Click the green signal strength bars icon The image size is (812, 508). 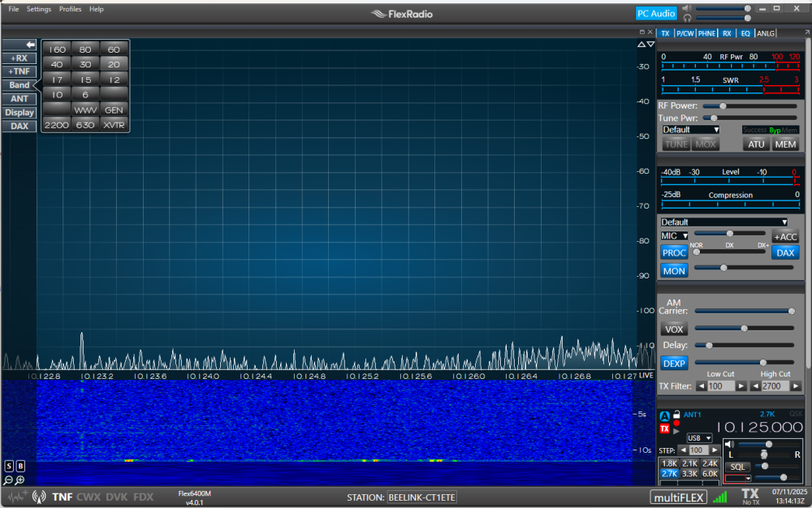coord(719,496)
